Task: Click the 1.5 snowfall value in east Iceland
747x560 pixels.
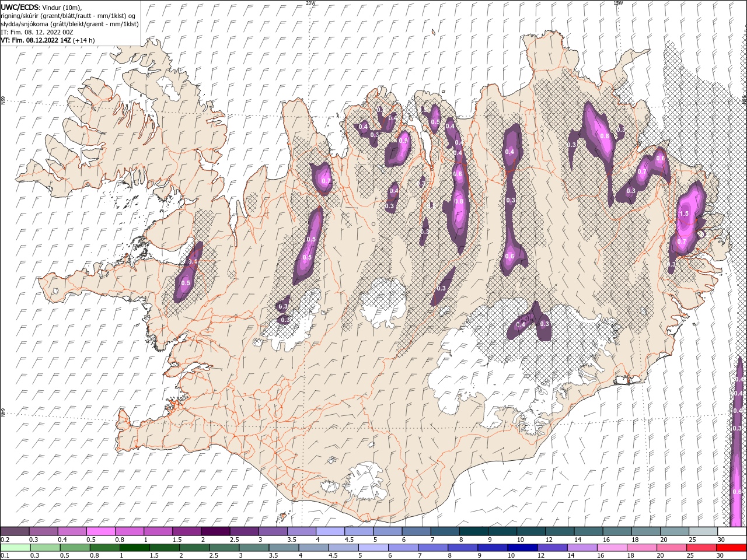Action: [x=685, y=214]
